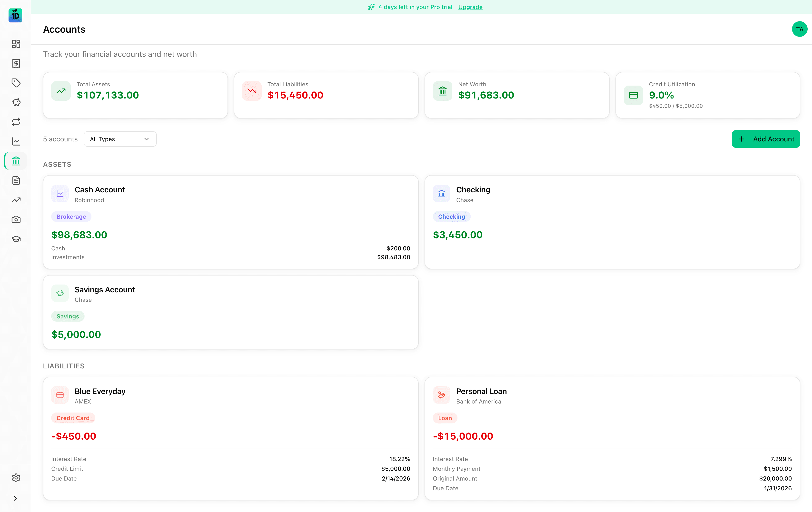Image resolution: width=812 pixels, height=512 pixels.
Task: Open the trending-up investments icon
Action: pyautogui.click(x=16, y=200)
